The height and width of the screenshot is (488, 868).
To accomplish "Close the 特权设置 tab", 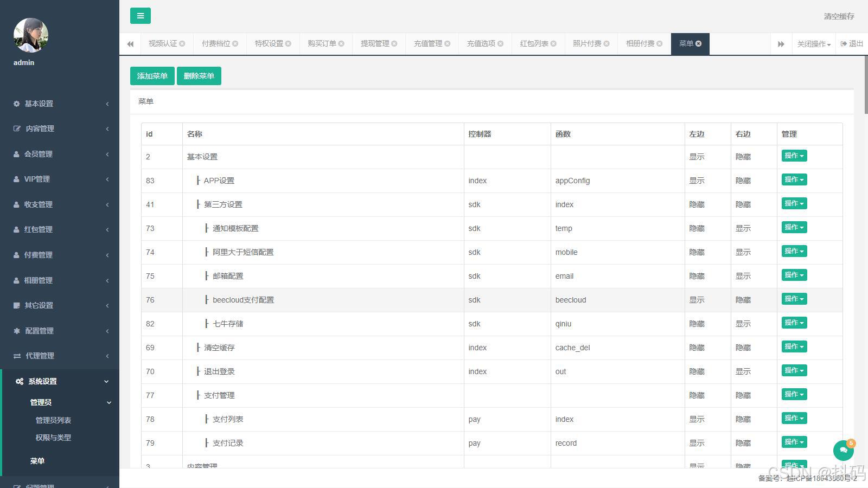I will pyautogui.click(x=288, y=44).
